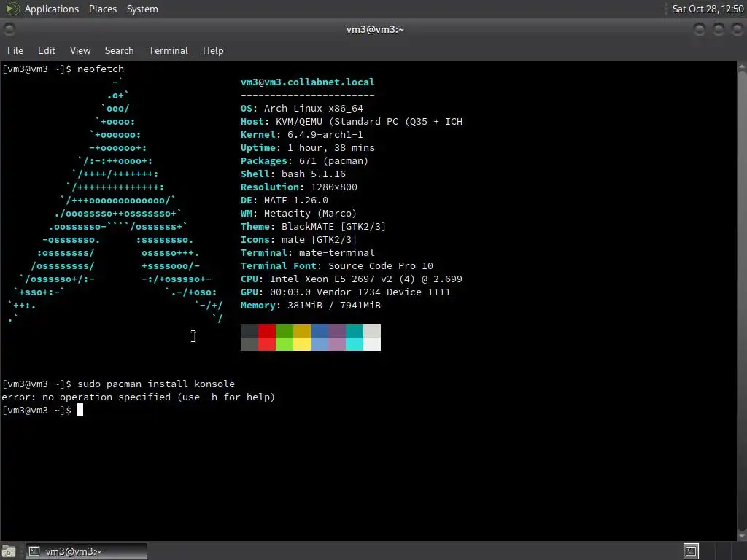
Task: Click the Uptime: 1 hour, 38 mins line
Action: pos(307,147)
